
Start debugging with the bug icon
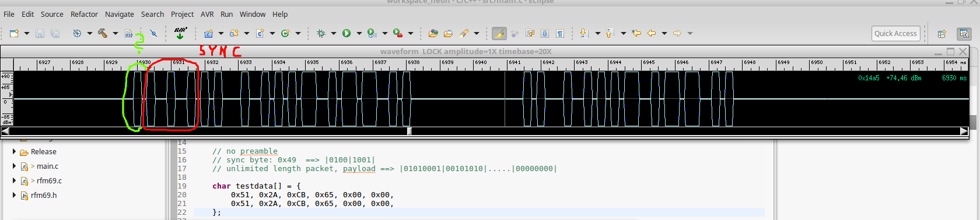(321, 33)
